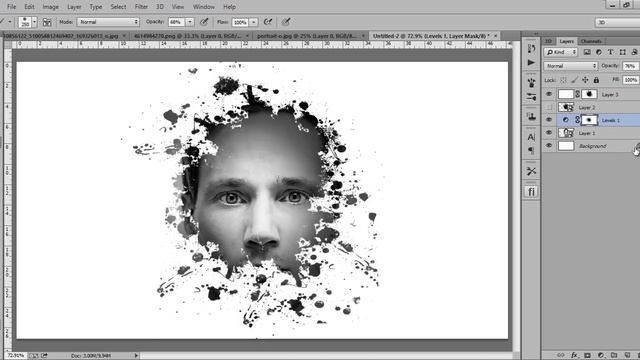Click layer Opacity value field
The width and height of the screenshot is (640, 360).
631,66
